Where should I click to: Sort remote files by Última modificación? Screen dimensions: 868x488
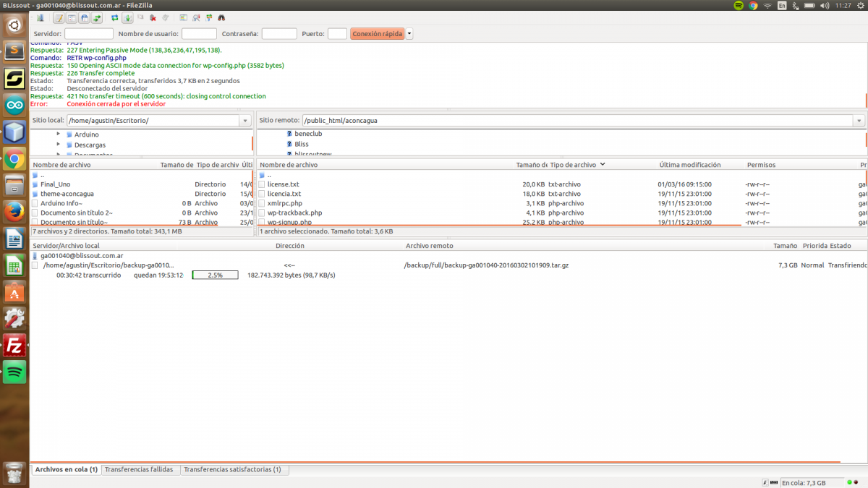pyautogui.click(x=689, y=165)
